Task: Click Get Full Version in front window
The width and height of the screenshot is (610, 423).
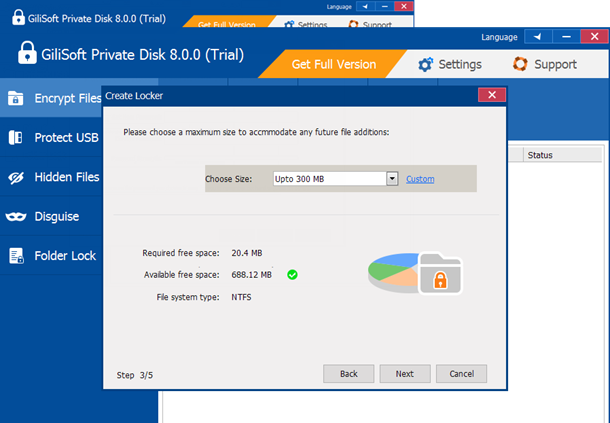Action: point(334,64)
